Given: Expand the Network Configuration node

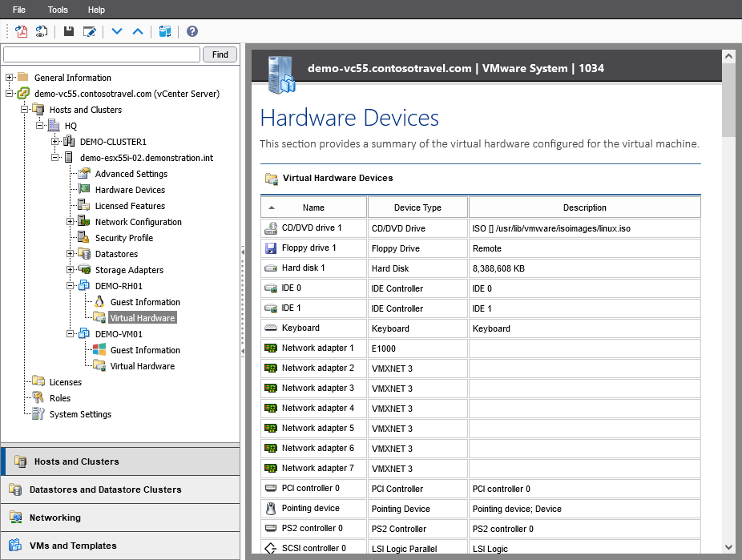Looking at the screenshot, I should [70, 221].
